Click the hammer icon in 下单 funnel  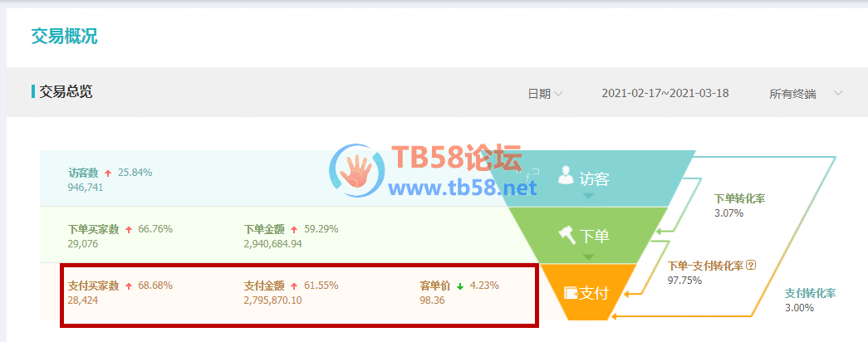click(566, 235)
